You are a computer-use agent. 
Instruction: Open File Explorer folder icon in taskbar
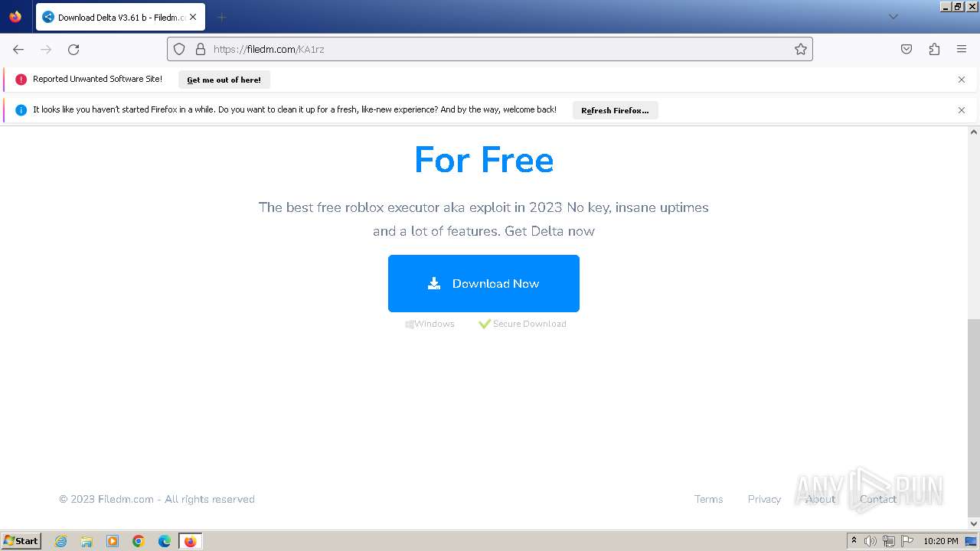coord(87,541)
